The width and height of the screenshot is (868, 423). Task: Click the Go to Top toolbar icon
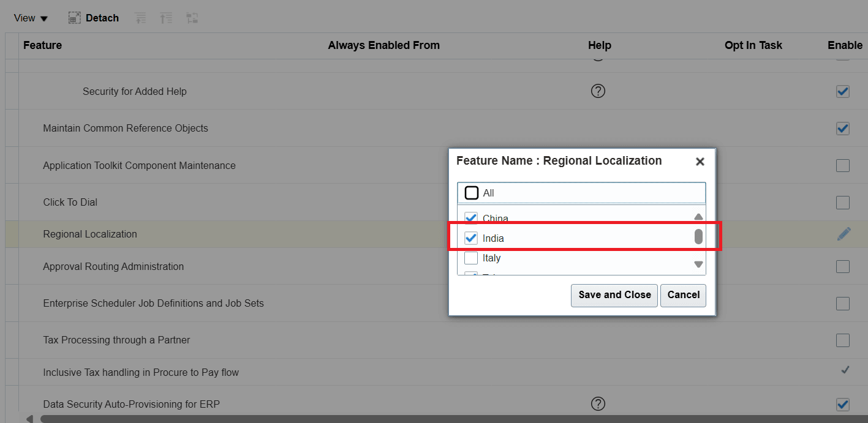(x=140, y=18)
